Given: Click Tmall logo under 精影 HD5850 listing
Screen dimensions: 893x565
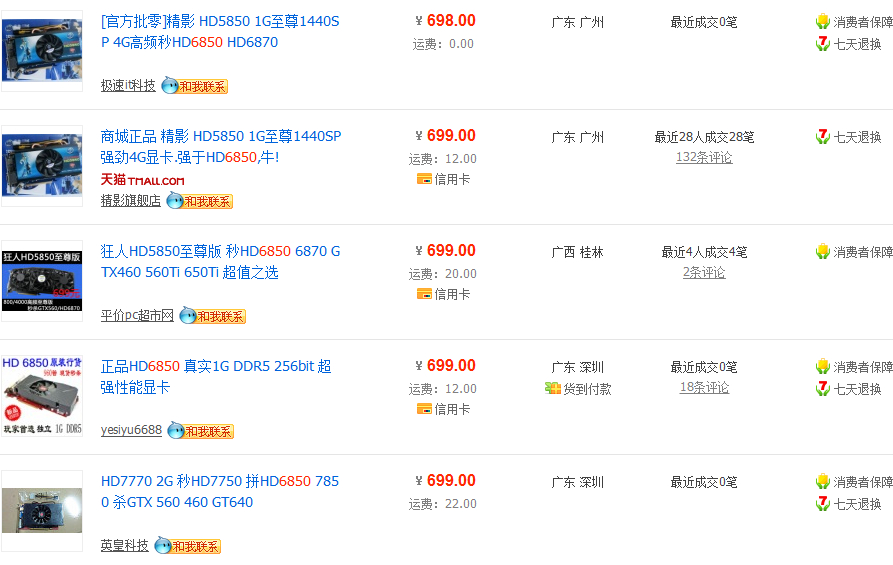Looking at the screenshot, I should (142, 180).
